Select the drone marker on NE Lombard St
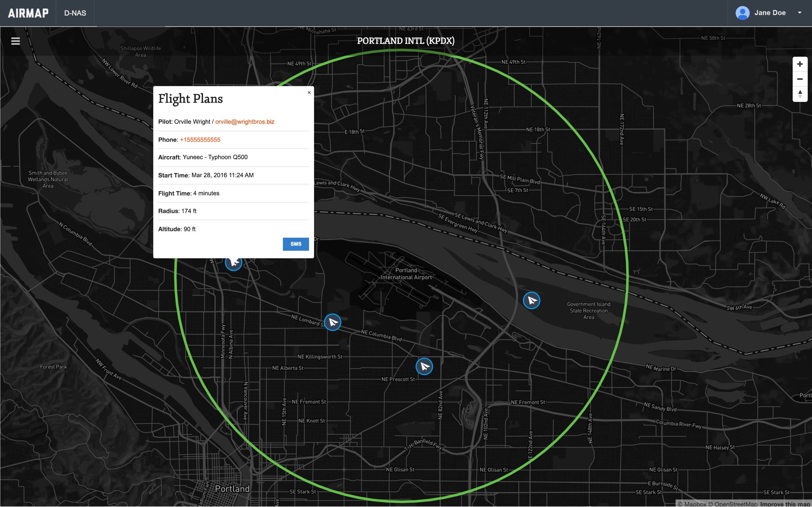 332,322
